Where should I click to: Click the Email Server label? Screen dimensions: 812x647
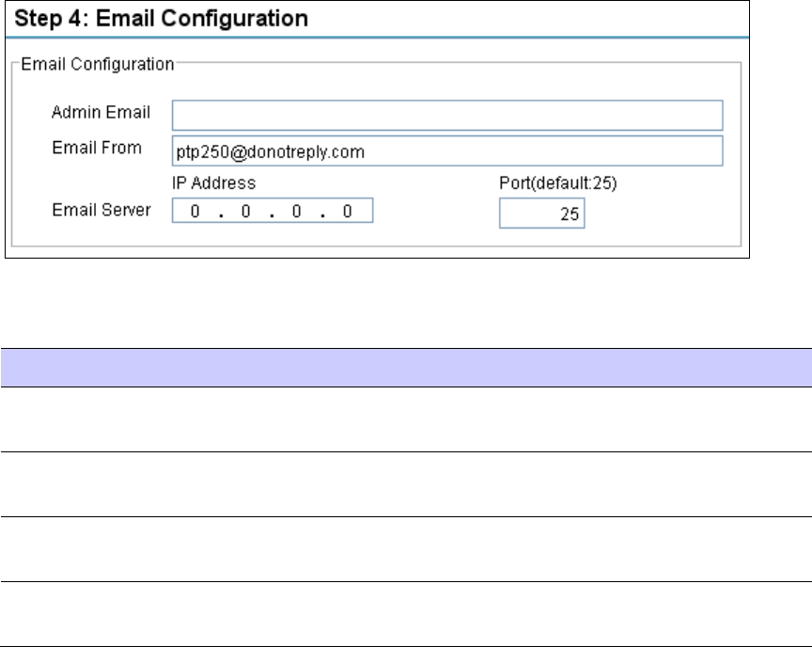[101, 210]
